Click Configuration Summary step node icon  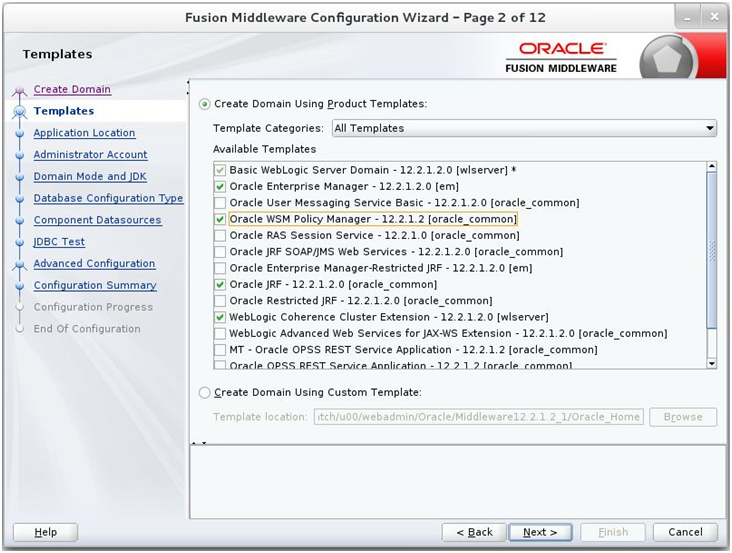20,286
